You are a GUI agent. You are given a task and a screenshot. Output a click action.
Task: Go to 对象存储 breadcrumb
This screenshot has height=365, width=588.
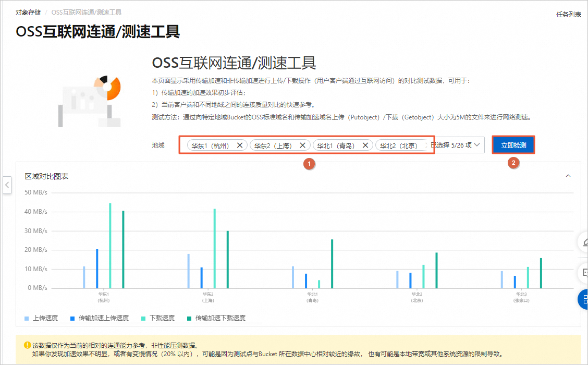tap(28, 13)
